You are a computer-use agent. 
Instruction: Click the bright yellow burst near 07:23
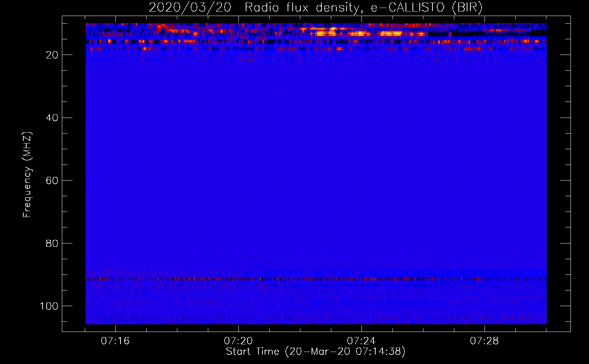pos(326,33)
